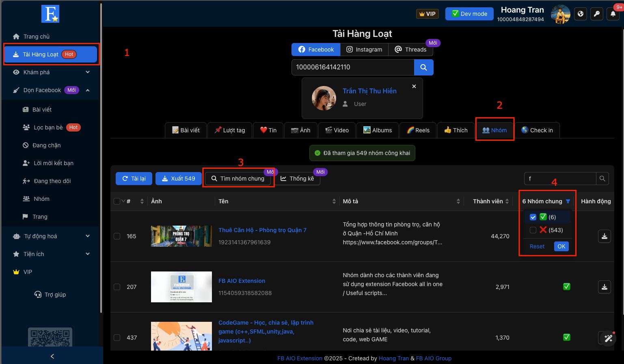Check the row 165 checkbox

tap(117, 236)
